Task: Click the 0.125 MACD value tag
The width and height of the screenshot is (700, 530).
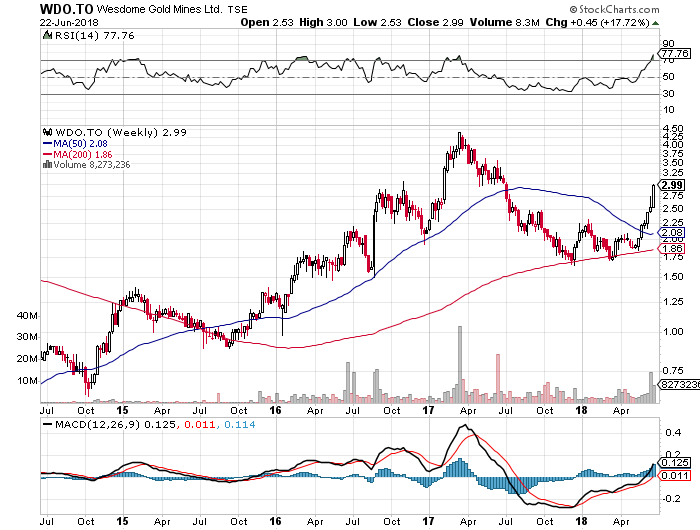Action: point(675,463)
